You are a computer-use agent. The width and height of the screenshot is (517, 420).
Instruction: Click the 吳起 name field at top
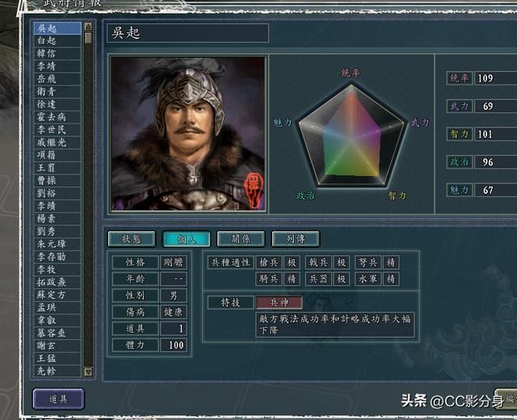click(x=187, y=33)
